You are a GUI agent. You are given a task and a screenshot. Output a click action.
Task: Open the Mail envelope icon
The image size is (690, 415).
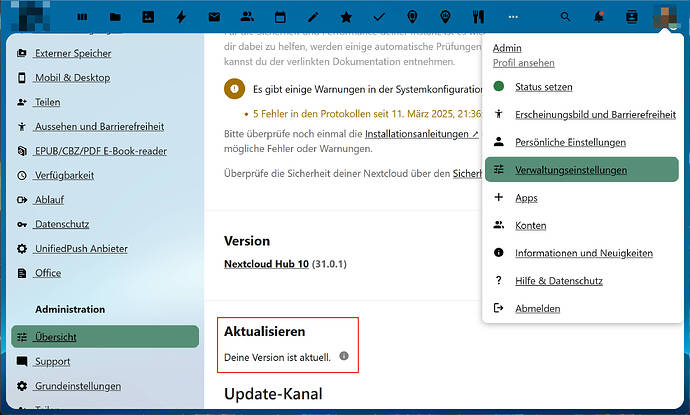(214, 17)
